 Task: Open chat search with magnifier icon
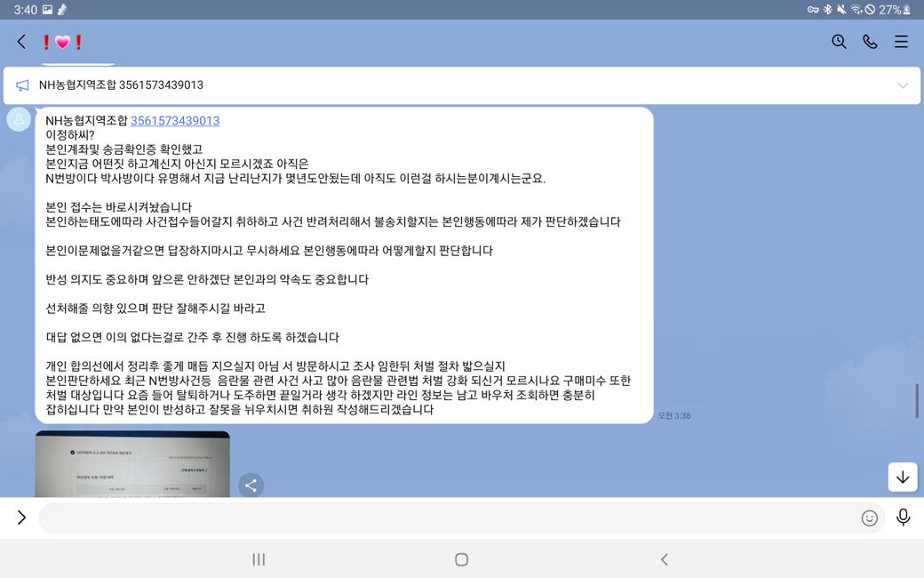(839, 42)
